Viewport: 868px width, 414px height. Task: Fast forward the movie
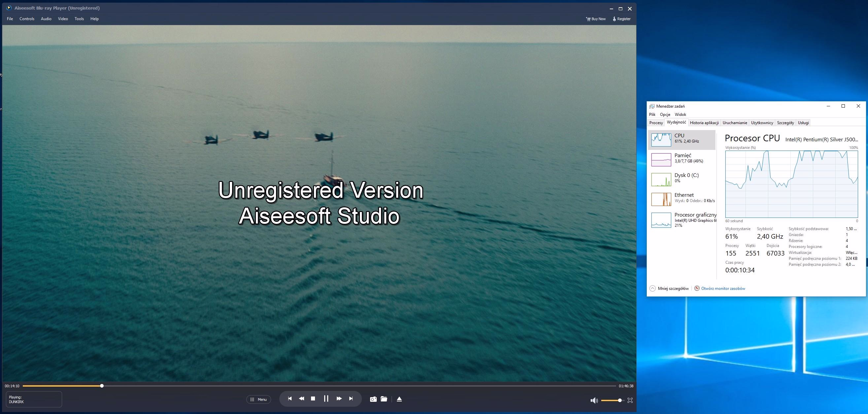coord(339,398)
